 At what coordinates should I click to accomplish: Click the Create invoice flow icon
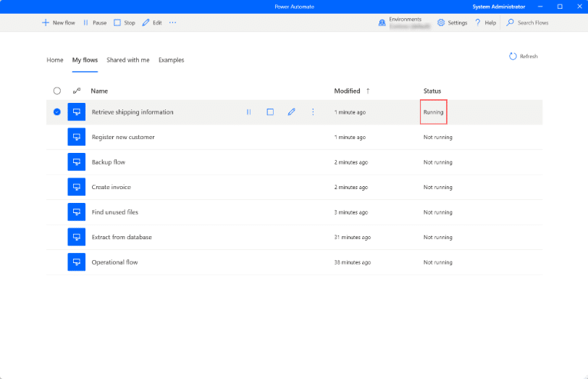point(76,187)
